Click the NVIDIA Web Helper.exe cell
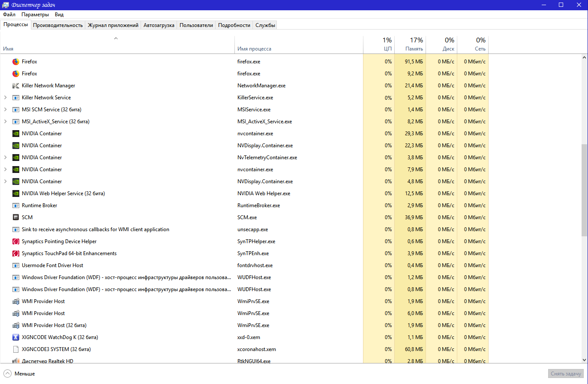Image resolution: width=588 pixels, height=384 pixels. pos(264,193)
